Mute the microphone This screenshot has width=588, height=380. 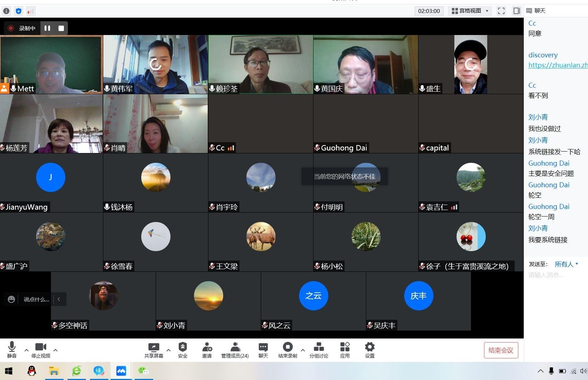12,347
